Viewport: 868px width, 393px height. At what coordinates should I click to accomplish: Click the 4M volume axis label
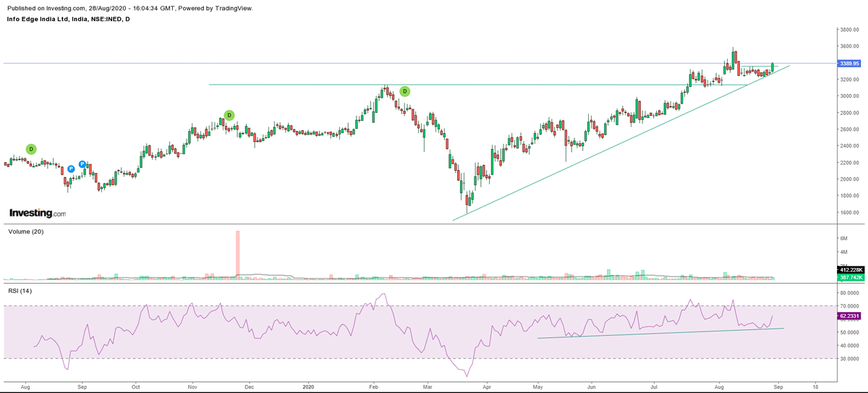click(843, 252)
